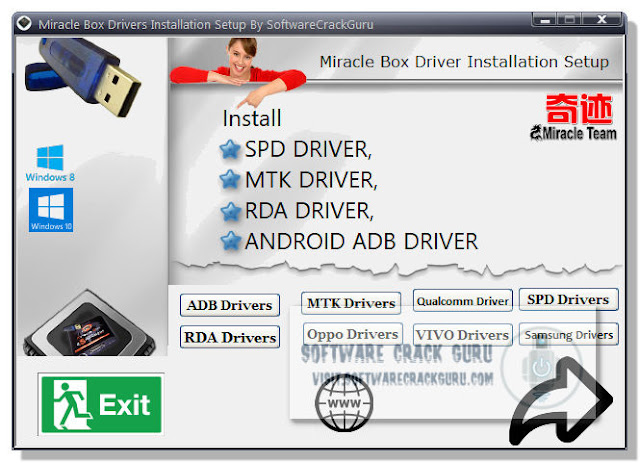Click the 'SPD DRIVER,' text line
The image size is (640, 463).
pos(308,149)
